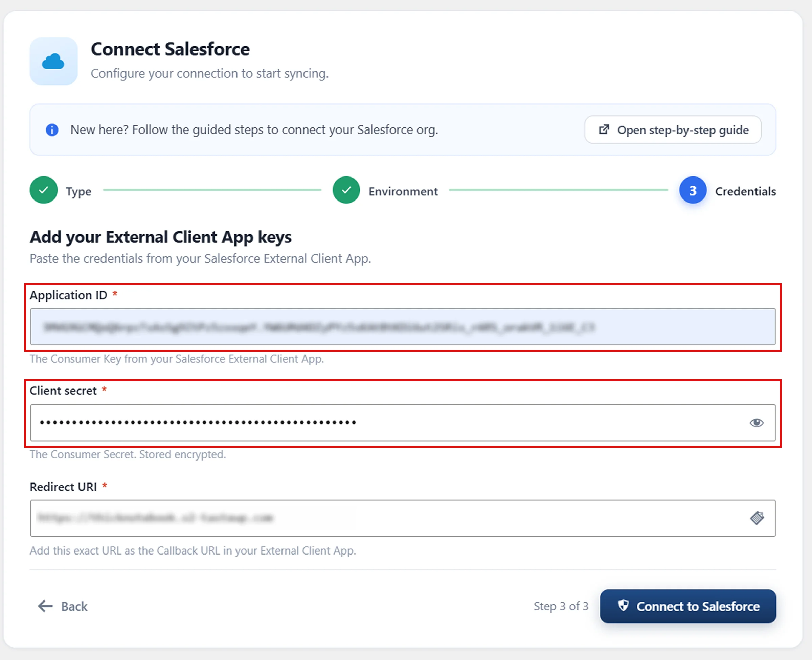Click the 'Connect Salesforce' title
Screen dimensions: 812x660
[x=170, y=49]
